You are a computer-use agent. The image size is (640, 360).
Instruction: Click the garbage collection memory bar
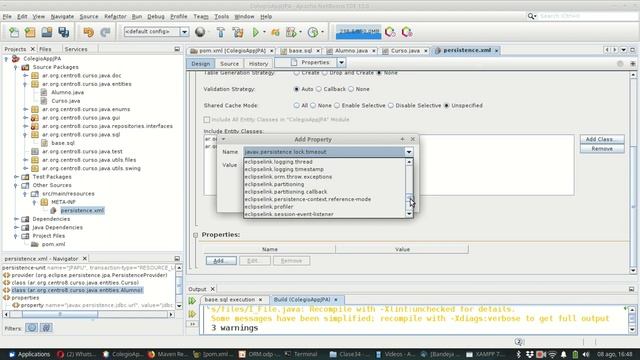click(x=358, y=32)
